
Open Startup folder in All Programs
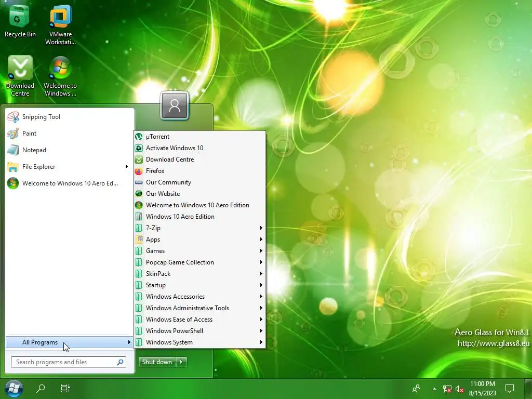tap(199, 285)
